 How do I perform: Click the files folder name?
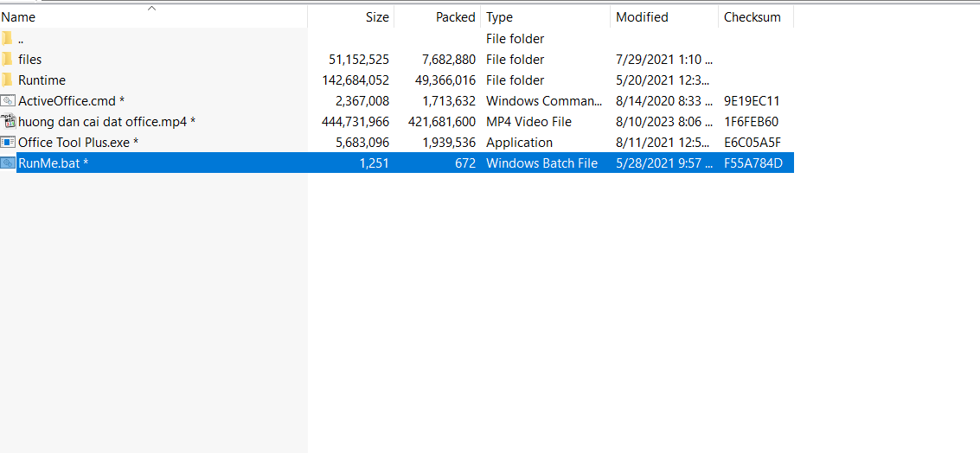30,60
